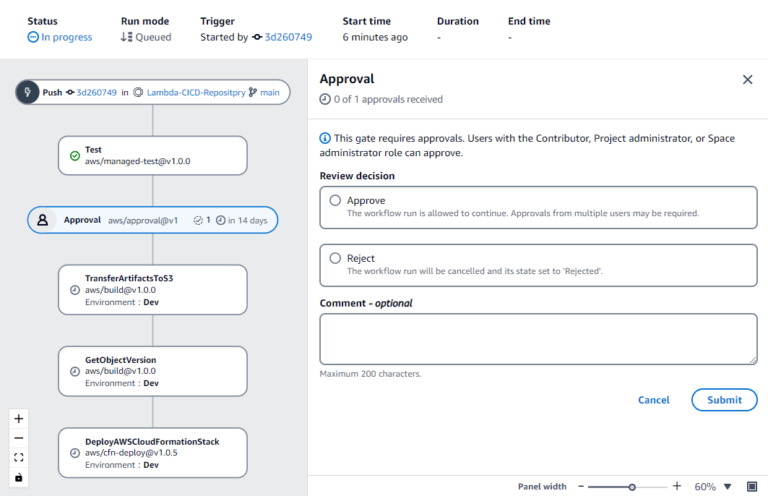Select the Test action node
Image resolution: width=768 pixels, height=496 pixels.
(152, 155)
